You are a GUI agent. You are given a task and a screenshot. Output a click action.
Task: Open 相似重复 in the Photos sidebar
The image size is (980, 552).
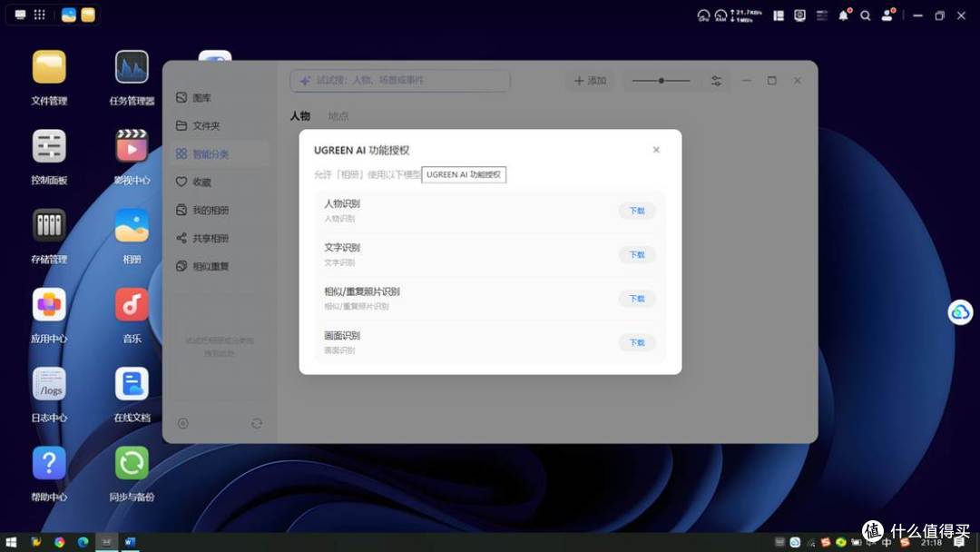point(220,266)
